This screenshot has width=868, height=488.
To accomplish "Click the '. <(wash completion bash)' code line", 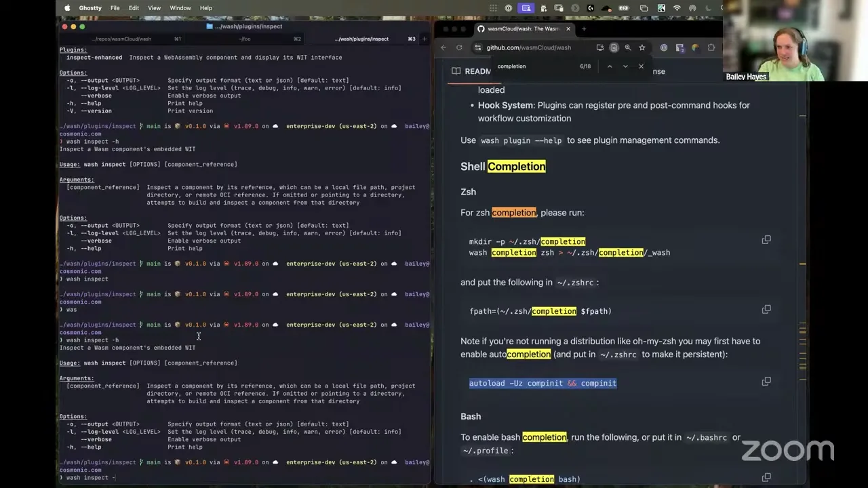I will click(525, 480).
